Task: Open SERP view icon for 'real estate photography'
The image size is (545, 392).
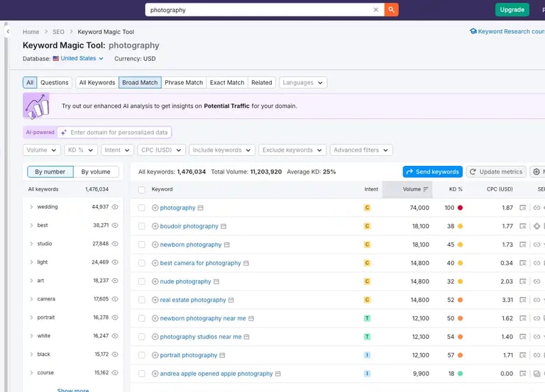Action: click(522, 300)
